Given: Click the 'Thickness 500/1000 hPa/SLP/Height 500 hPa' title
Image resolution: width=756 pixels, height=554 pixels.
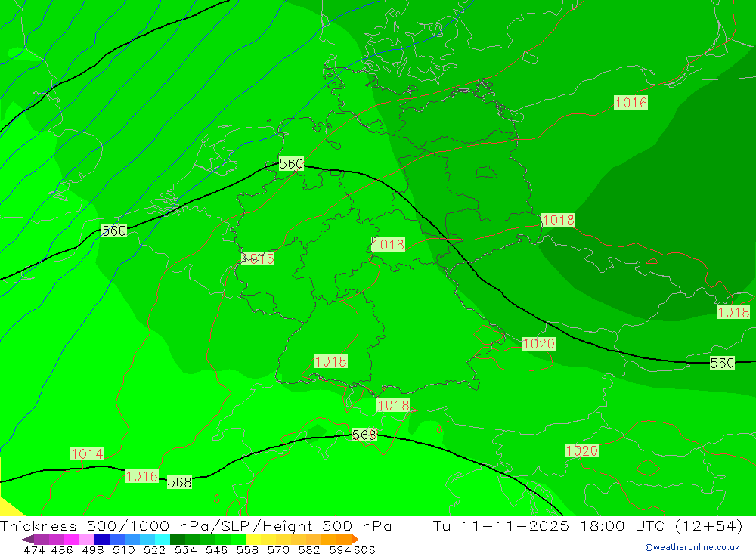Looking at the screenshot, I should [x=196, y=525].
